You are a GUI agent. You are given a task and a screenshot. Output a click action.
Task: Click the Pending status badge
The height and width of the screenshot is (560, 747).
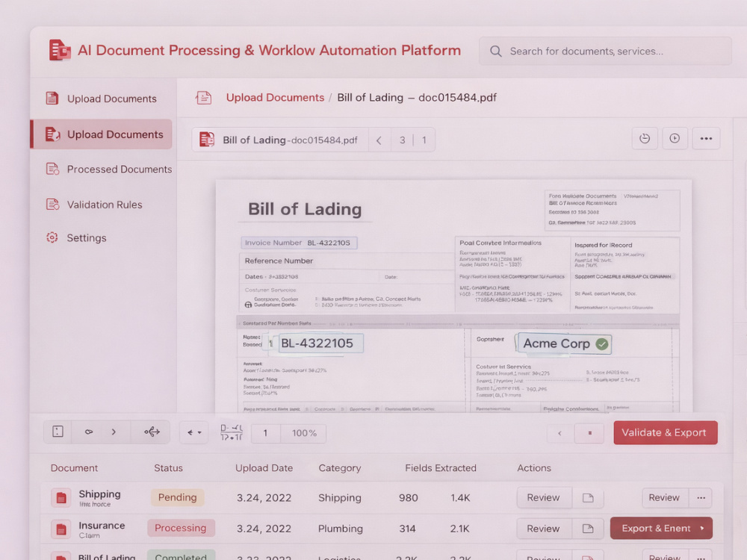(177, 497)
